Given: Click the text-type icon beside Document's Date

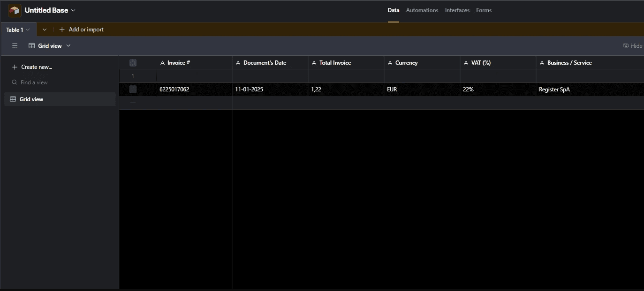Looking at the screenshot, I should click(238, 63).
